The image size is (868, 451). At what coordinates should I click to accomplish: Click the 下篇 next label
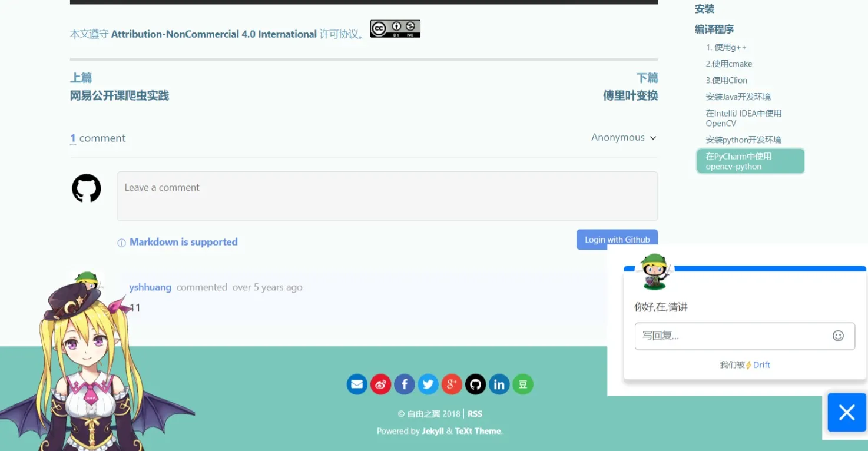pos(647,78)
